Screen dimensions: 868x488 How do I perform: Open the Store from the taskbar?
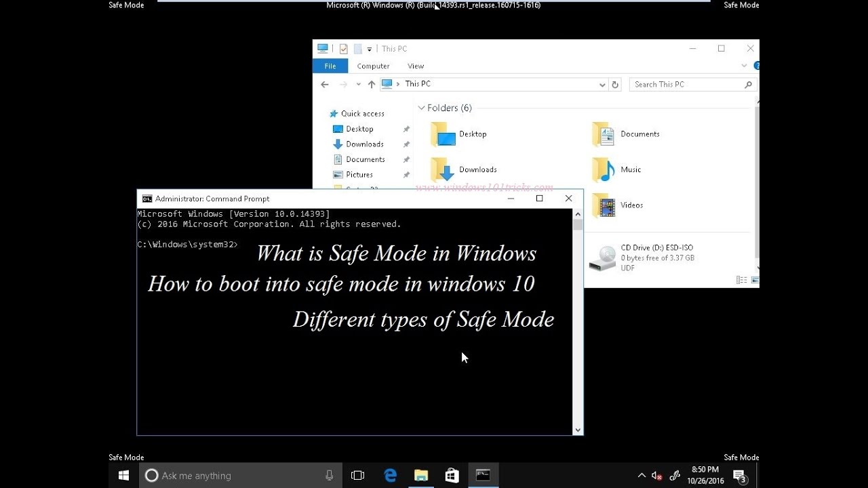pyautogui.click(x=452, y=476)
